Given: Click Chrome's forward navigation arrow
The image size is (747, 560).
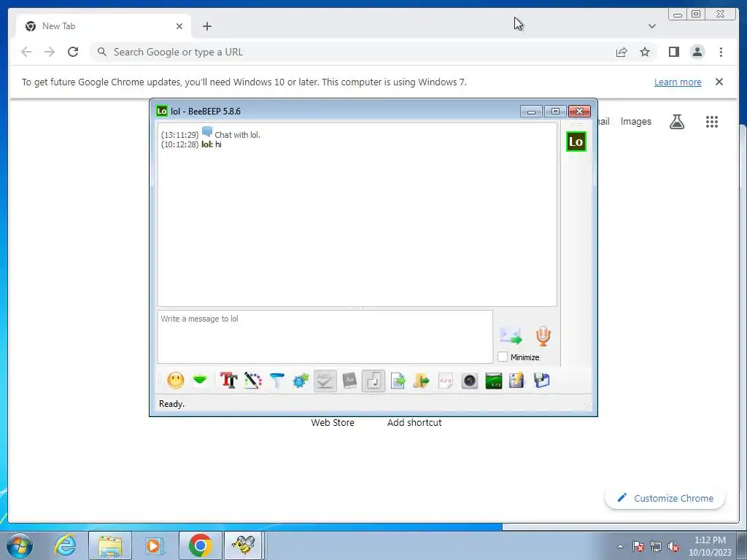Looking at the screenshot, I should coord(50,52).
